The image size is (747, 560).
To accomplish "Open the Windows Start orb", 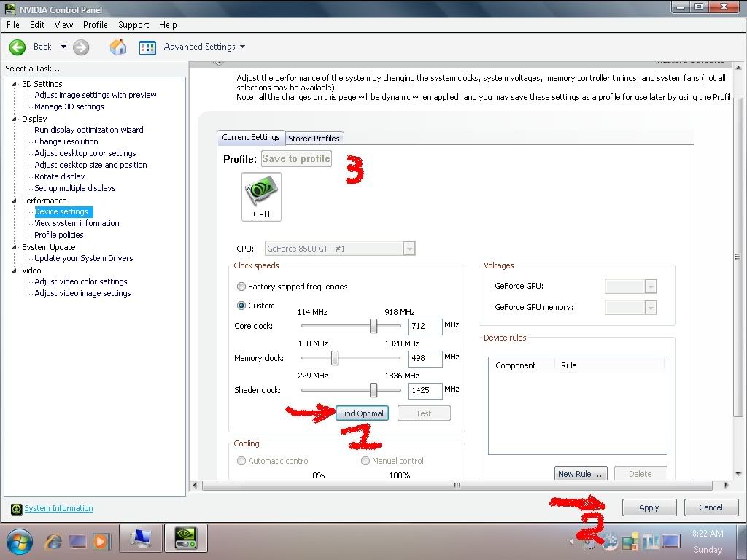I will click(19, 542).
